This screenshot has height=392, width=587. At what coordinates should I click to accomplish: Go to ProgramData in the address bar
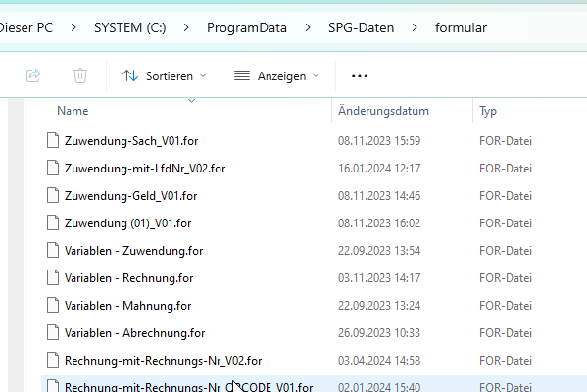[247, 27]
